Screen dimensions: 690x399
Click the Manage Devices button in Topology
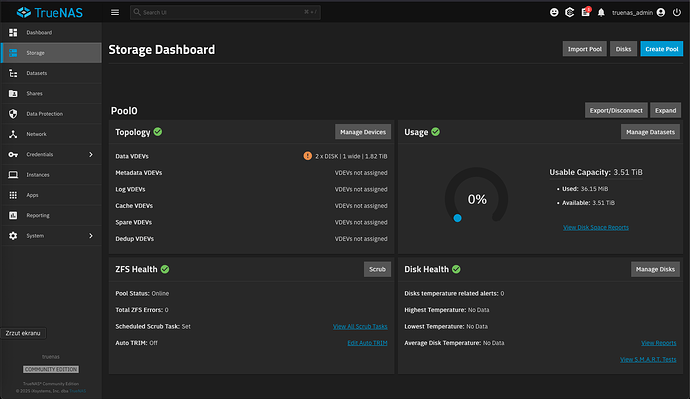click(x=363, y=132)
